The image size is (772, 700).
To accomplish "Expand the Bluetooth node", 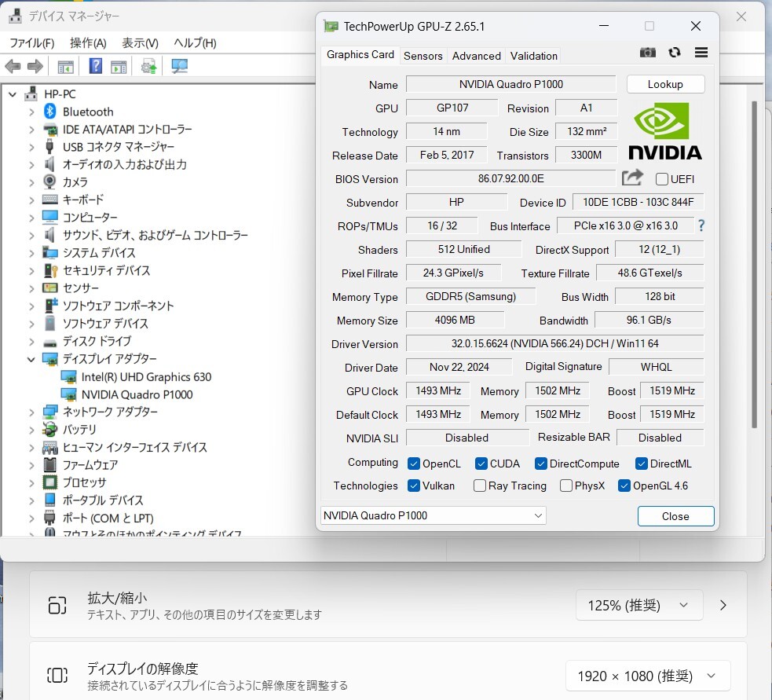I will [31, 112].
